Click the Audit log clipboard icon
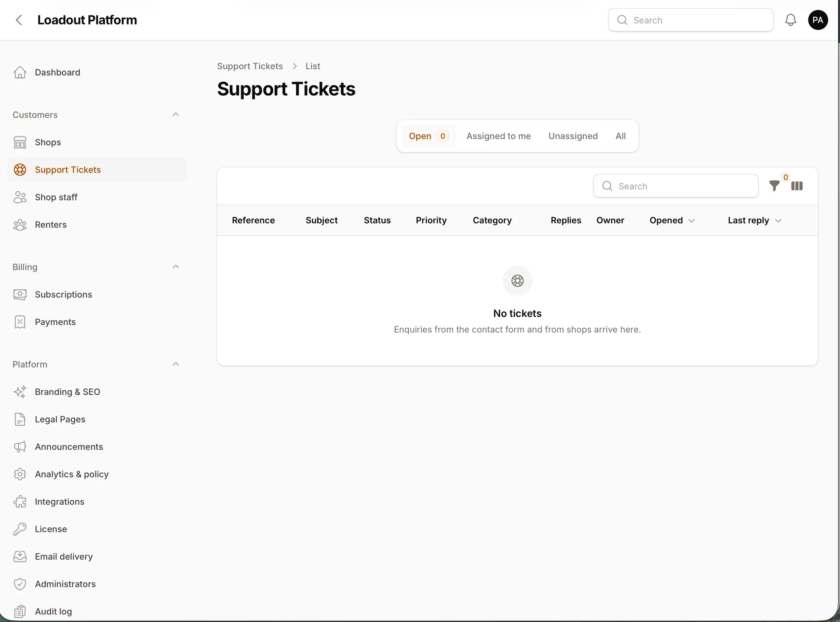Screen dimensions: 840x622 [20, 611]
